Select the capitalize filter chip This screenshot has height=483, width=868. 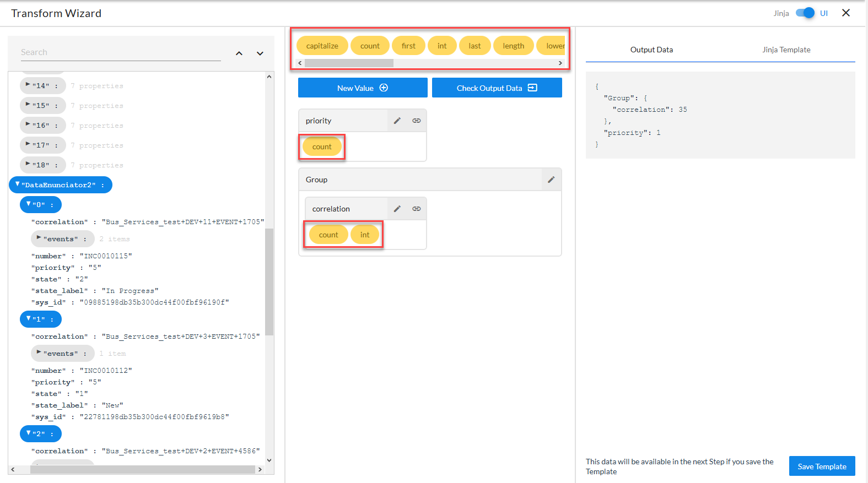click(x=322, y=46)
